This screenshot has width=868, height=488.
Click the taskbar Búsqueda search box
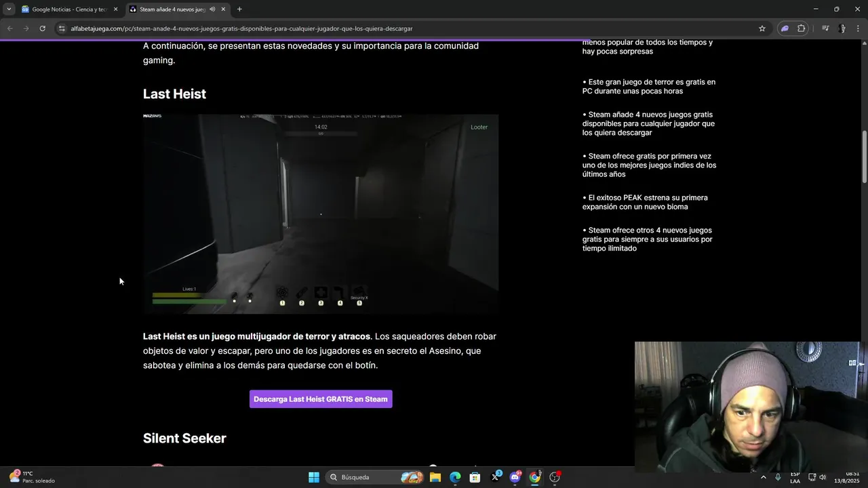[375, 477]
